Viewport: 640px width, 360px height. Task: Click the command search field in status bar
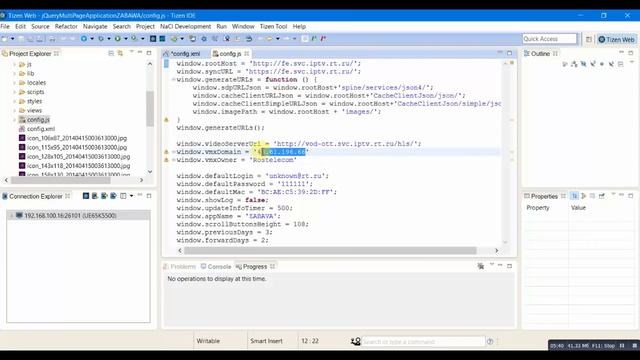click(423, 342)
